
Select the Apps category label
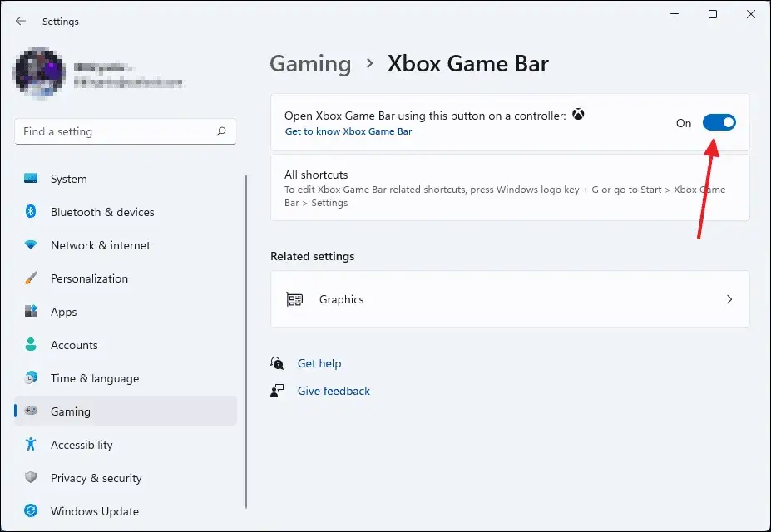[63, 312]
